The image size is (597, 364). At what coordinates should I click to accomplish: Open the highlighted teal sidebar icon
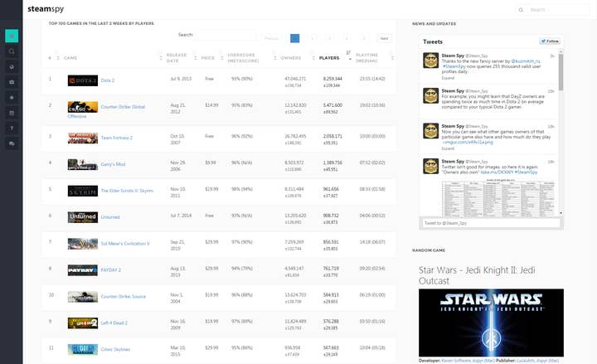coord(12,36)
